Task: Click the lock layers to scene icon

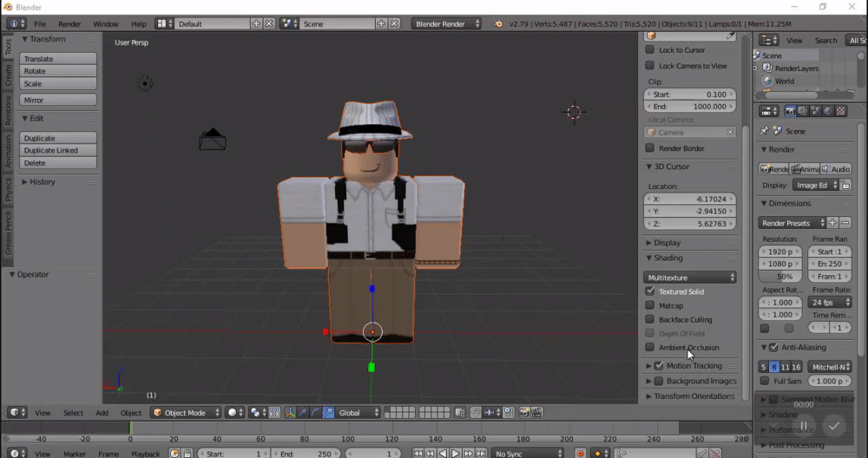Action: 460,413
